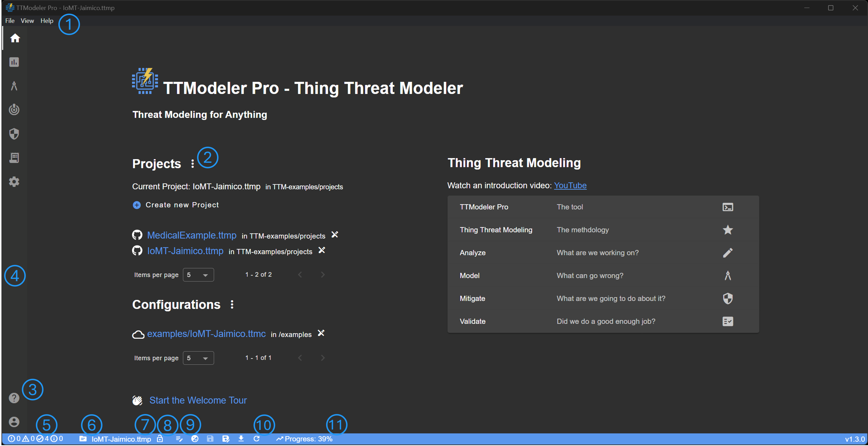The height and width of the screenshot is (446, 868).
Task: Click the star icon in Thing Threat Modeling row
Action: (x=728, y=230)
